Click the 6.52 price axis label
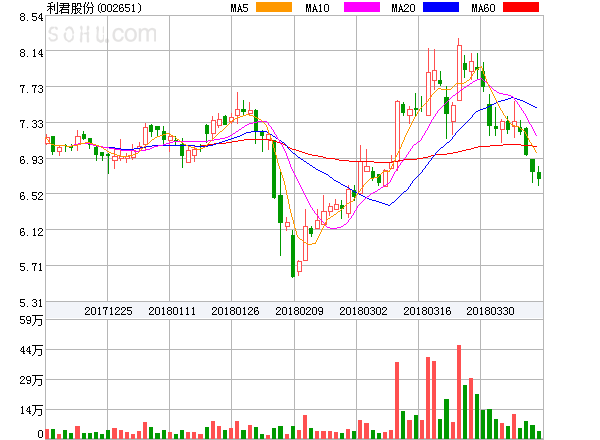The height and width of the screenshot is (440, 600). [x=31, y=196]
